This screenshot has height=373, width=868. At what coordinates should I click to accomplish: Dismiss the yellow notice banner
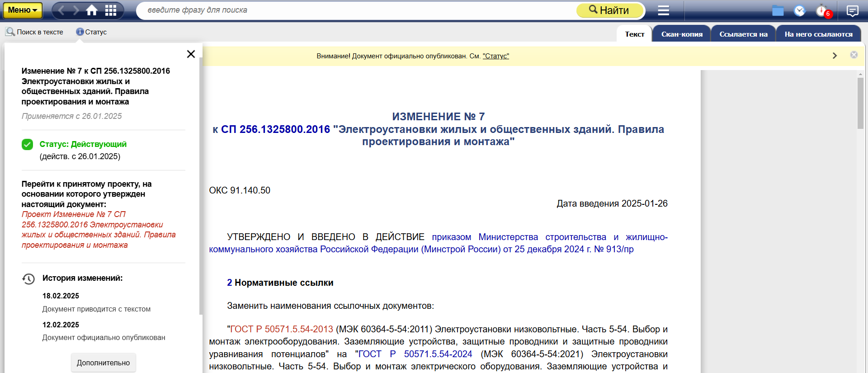click(x=854, y=55)
